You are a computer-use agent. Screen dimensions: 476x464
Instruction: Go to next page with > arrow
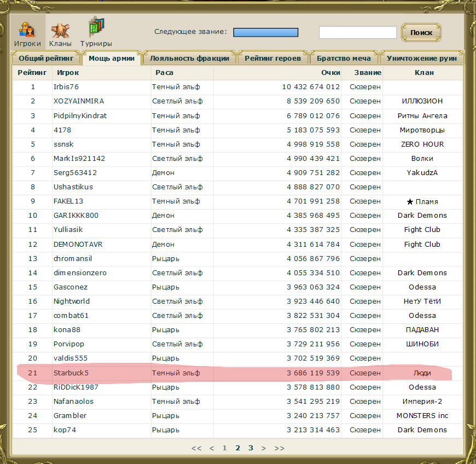(264, 448)
